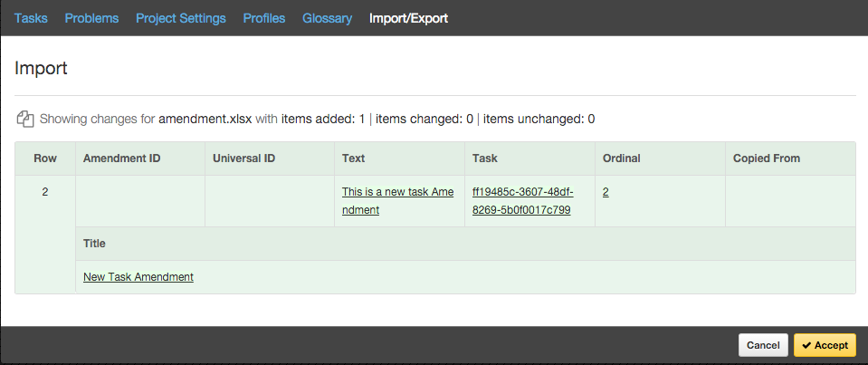Select row number 2 cell
This screenshot has height=365, width=868.
45,192
